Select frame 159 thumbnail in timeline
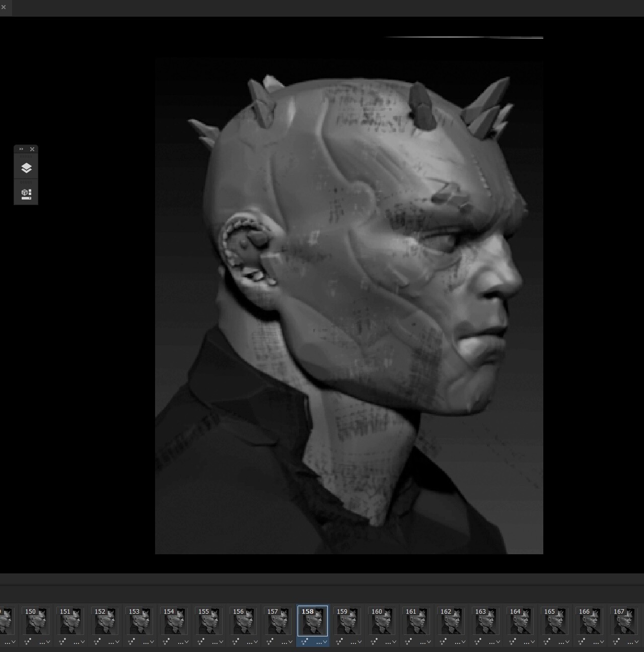The width and height of the screenshot is (644, 652). [x=347, y=621]
